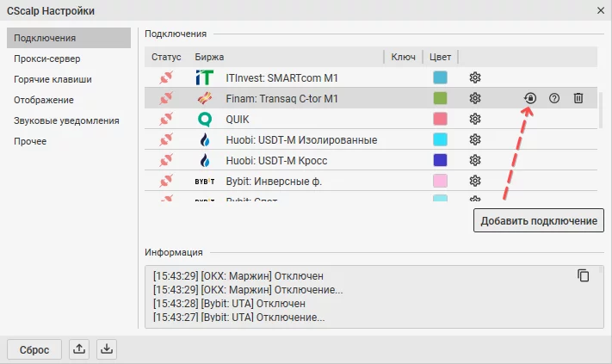Open the Прочее settings section
This screenshot has width=612, height=364.
[30, 141]
